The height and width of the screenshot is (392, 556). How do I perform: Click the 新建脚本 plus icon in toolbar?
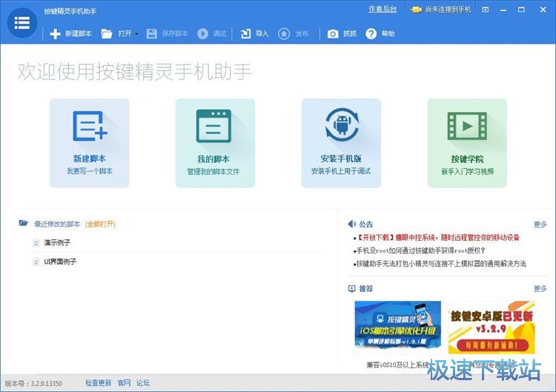55,33
